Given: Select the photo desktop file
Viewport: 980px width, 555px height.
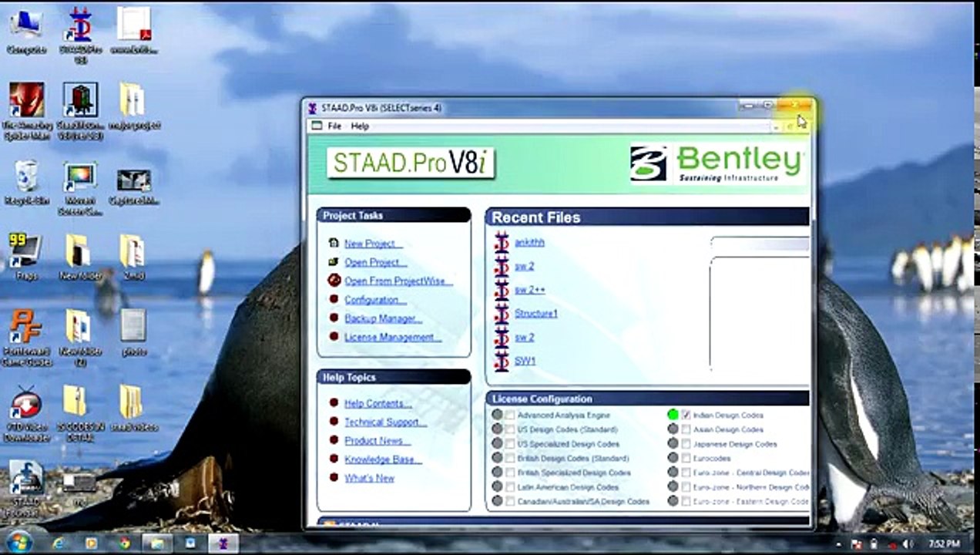Looking at the screenshot, I should pos(134,331).
